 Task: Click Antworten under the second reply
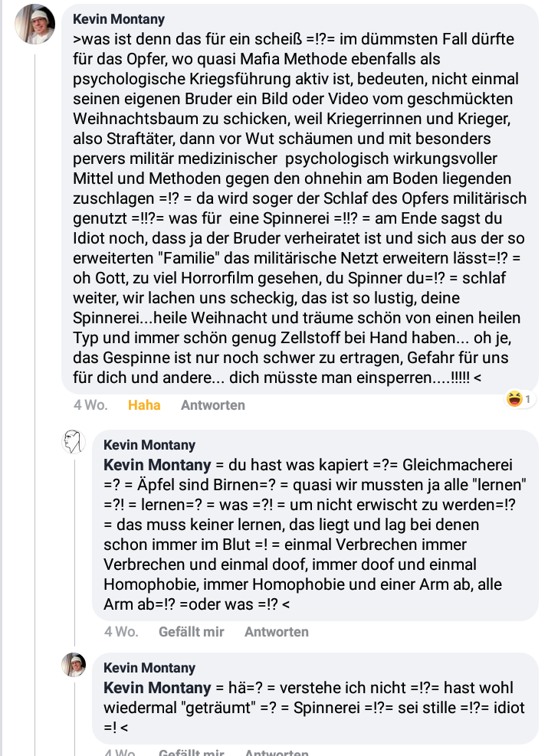(277, 751)
